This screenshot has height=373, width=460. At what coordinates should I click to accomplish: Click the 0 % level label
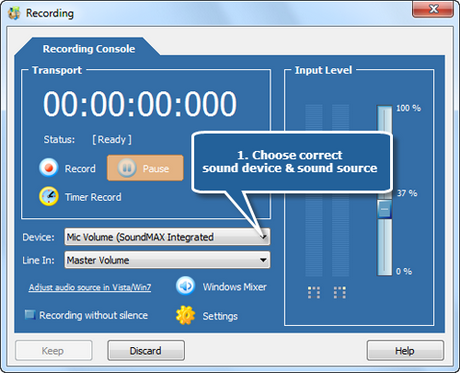[404, 271]
